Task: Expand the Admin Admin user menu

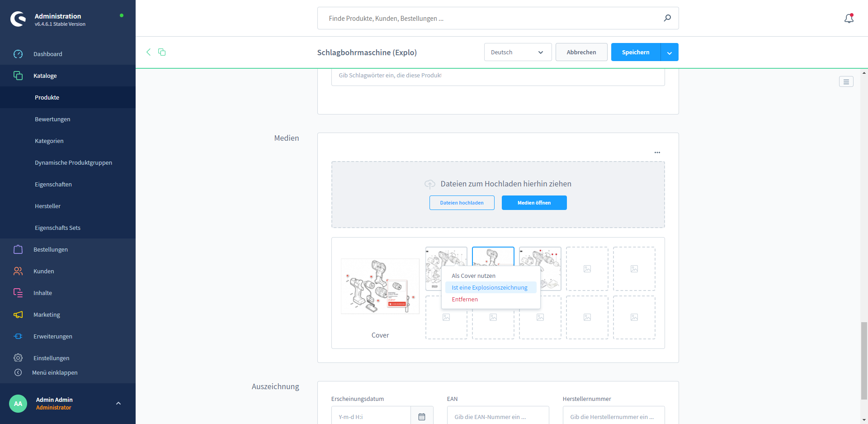Action: click(118, 403)
